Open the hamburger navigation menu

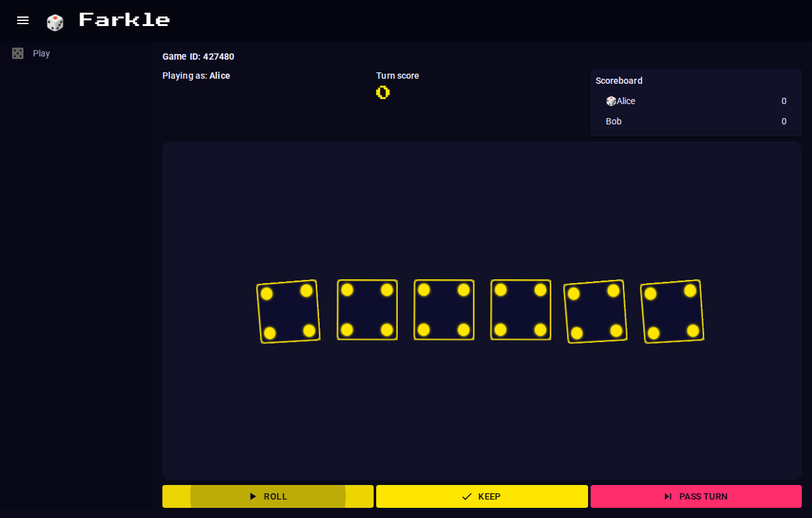pos(23,20)
